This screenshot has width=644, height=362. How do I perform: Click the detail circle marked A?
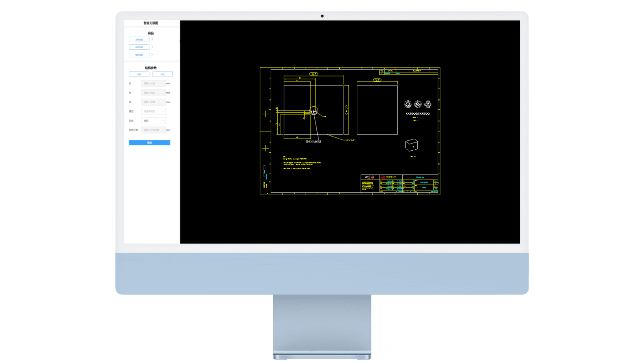tap(313, 111)
